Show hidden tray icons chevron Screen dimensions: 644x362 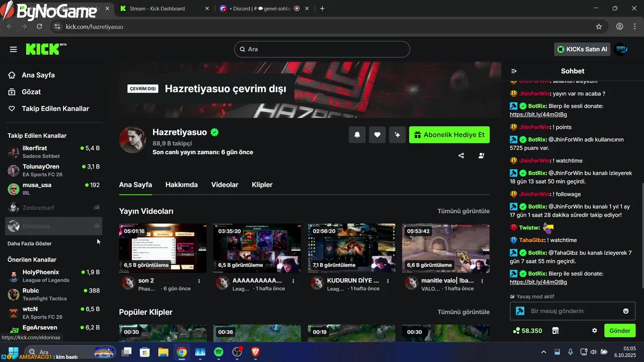click(543, 352)
